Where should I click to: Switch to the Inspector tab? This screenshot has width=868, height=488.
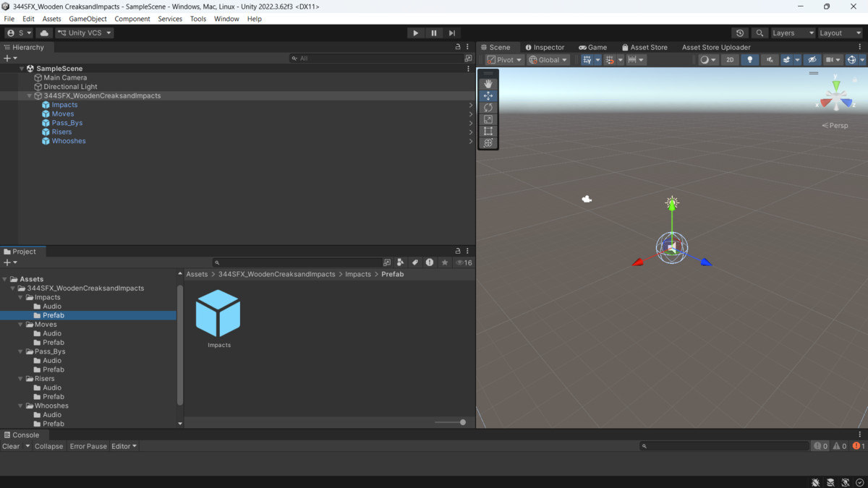545,47
